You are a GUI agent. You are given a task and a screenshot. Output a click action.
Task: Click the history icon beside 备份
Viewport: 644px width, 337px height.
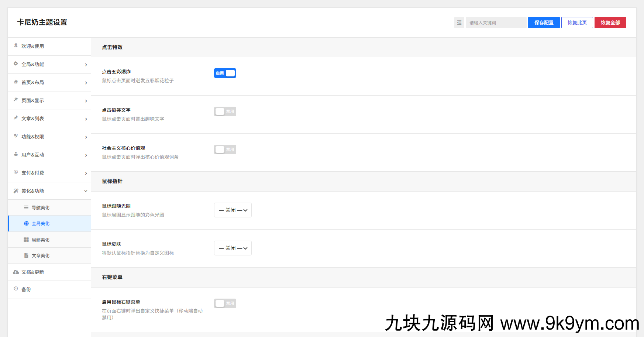pyautogui.click(x=16, y=289)
